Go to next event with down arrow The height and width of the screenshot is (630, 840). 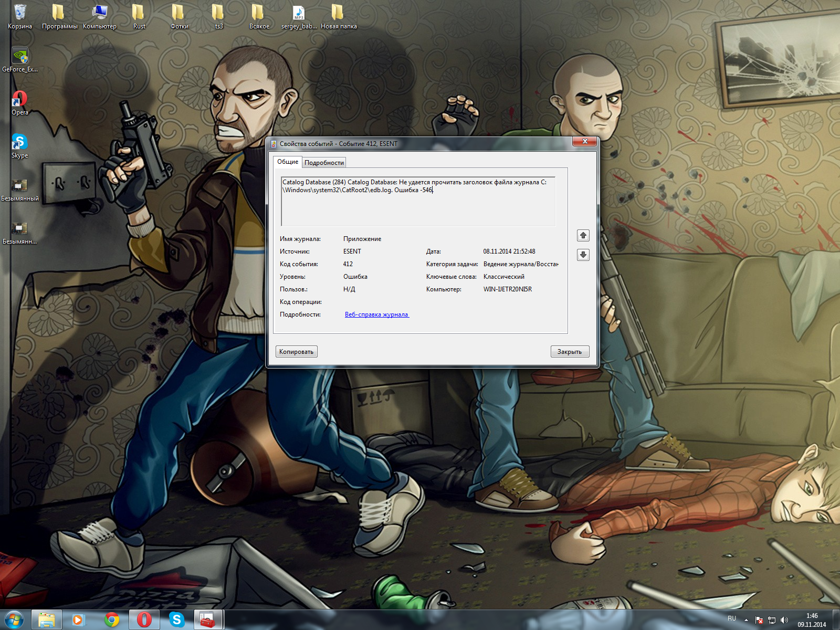click(583, 255)
